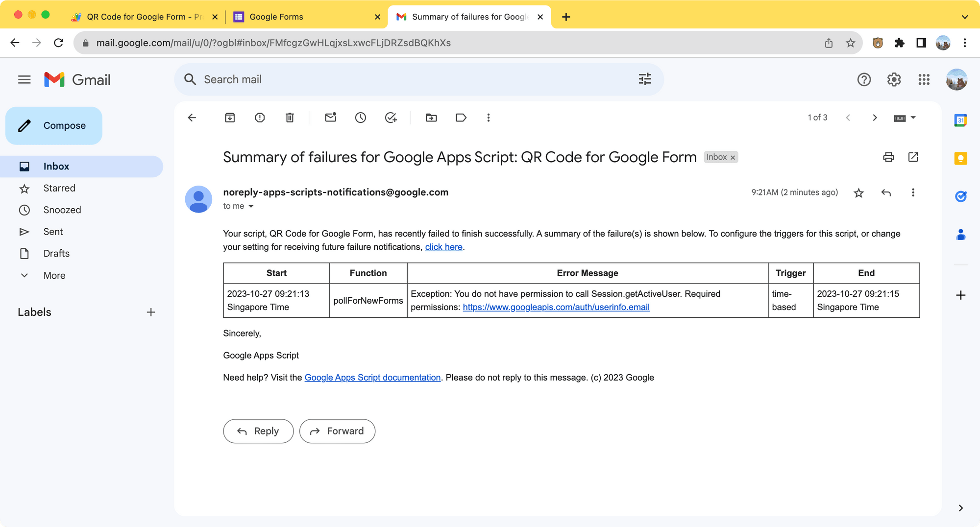Print the email
This screenshot has width=980, height=527.
click(x=888, y=157)
